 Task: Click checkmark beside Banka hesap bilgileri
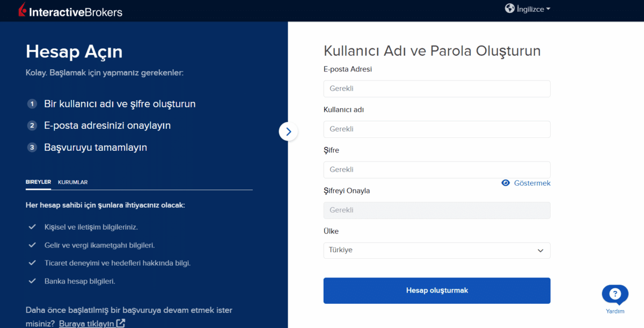click(x=32, y=281)
